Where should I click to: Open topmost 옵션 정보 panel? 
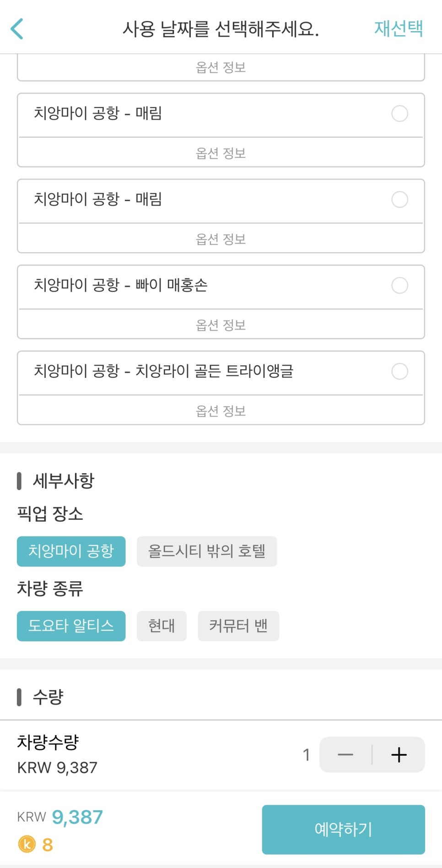tap(221, 67)
